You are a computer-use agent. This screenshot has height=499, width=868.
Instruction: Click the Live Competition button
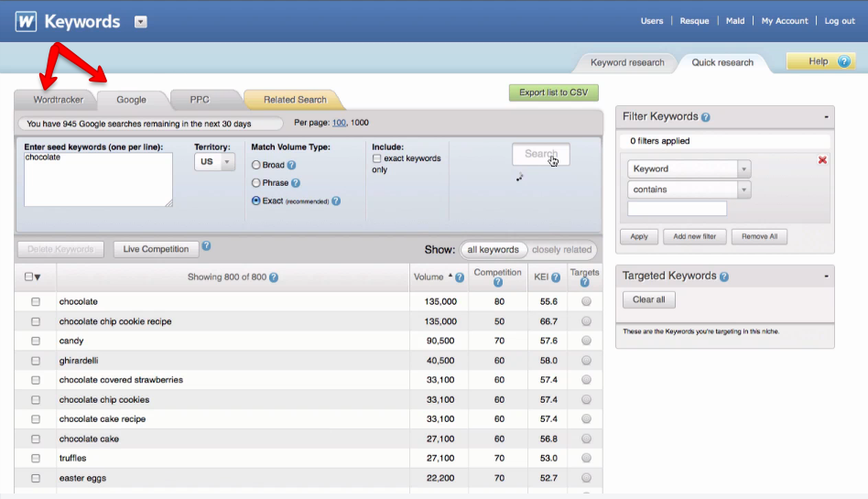(156, 249)
